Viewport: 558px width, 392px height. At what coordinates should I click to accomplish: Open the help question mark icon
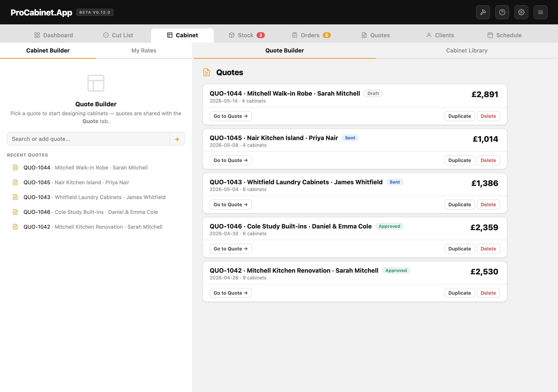point(502,12)
